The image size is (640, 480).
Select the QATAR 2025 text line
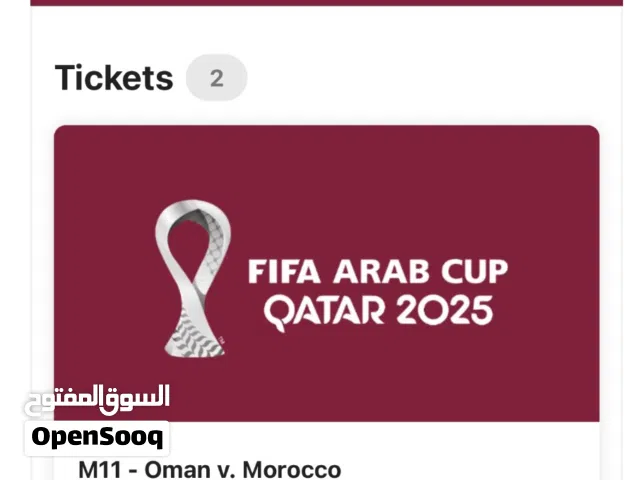pos(378,310)
